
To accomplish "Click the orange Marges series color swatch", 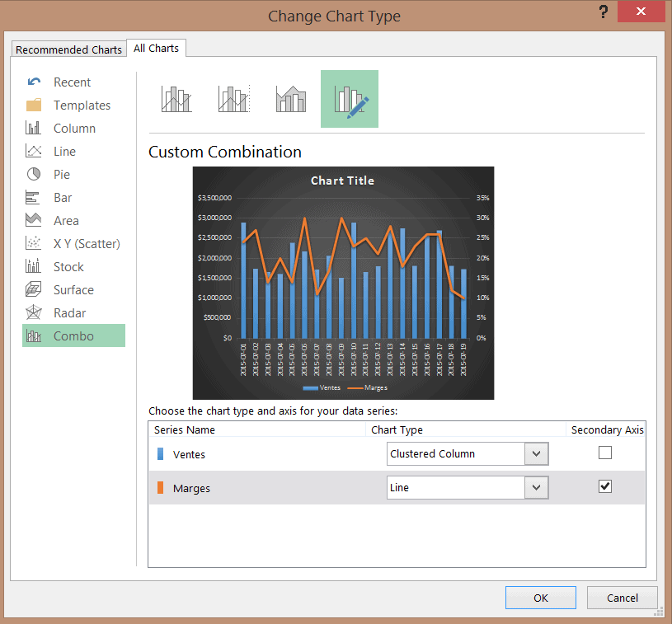I will point(161,488).
